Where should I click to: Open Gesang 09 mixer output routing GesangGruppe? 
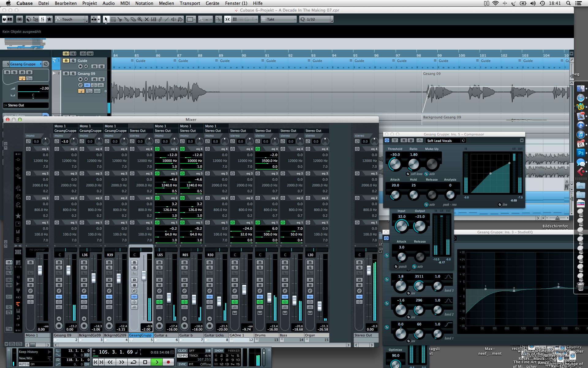66,131
